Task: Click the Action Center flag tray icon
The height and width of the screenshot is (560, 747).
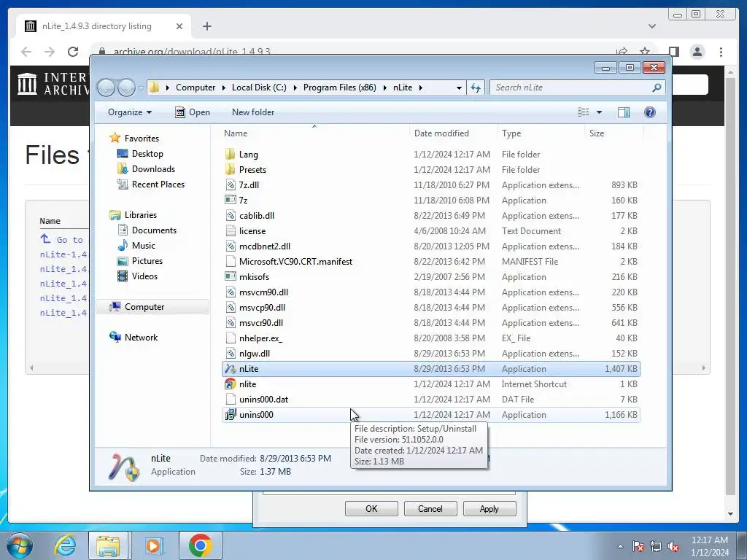Action: pos(638,546)
